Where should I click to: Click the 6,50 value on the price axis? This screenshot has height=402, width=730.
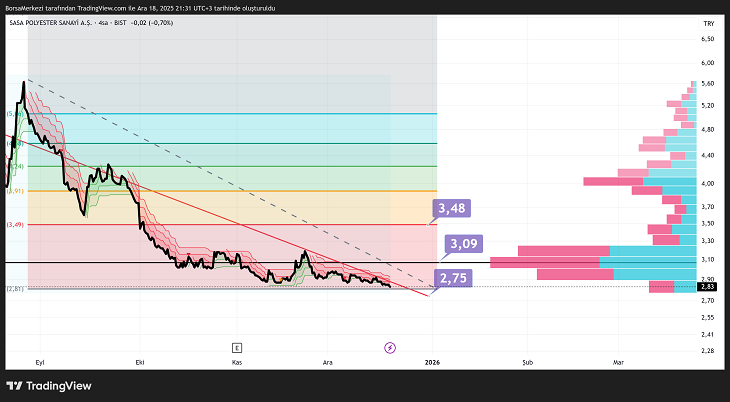pos(708,39)
